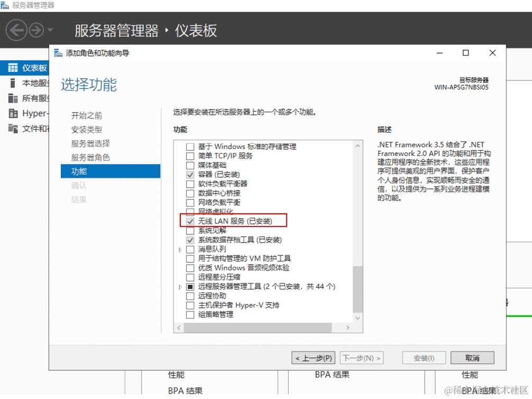Click the 所有服务器 all servers icon

(13, 98)
